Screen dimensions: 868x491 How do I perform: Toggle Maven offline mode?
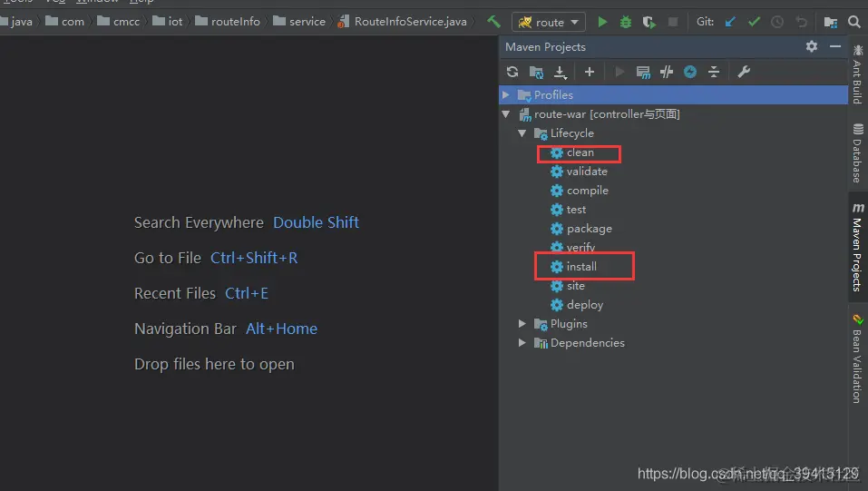pyautogui.click(x=667, y=72)
